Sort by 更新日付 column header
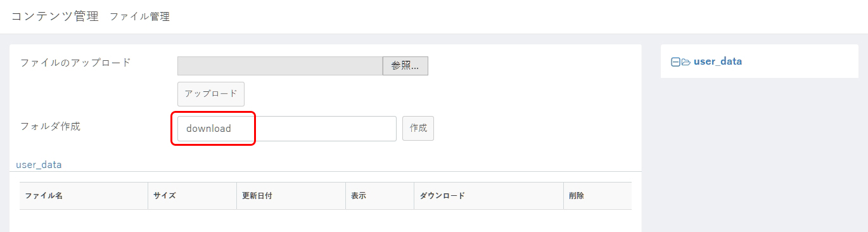868x232 pixels. (x=291, y=196)
